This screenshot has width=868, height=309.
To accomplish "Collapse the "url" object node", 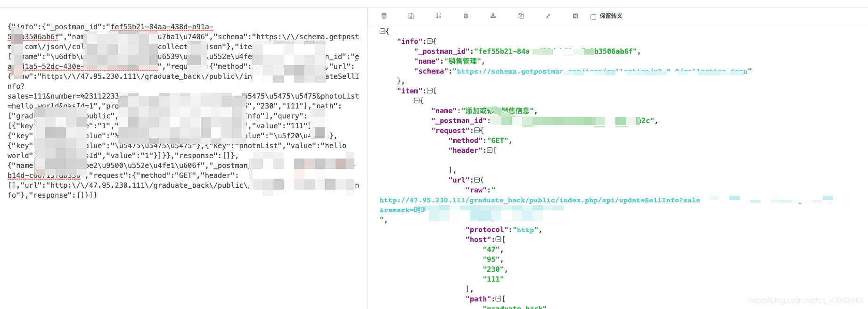I will coord(476,180).
